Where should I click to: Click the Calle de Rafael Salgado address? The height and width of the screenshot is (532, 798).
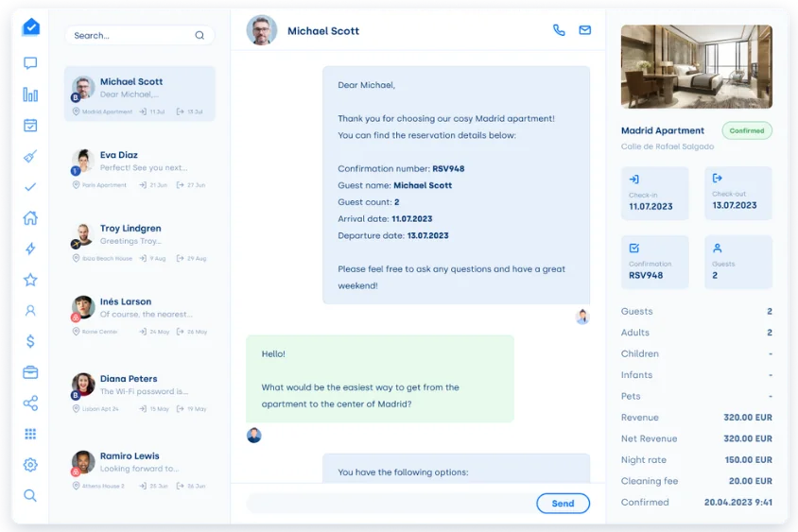668,146
